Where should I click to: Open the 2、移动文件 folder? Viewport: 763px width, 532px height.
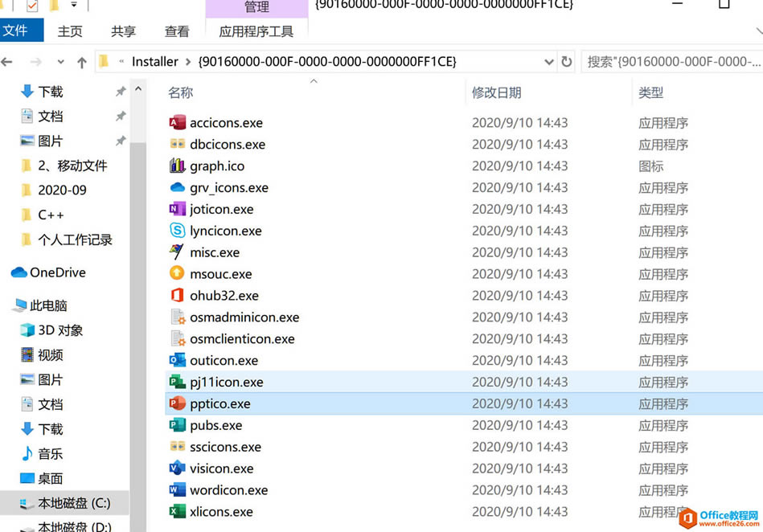pyautogui.click(x=72, y=166)
